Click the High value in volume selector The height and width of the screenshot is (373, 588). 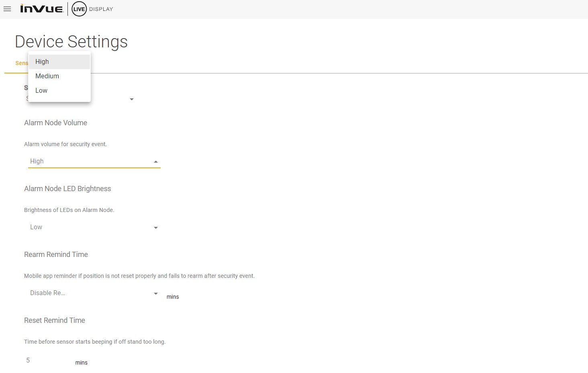37,161
